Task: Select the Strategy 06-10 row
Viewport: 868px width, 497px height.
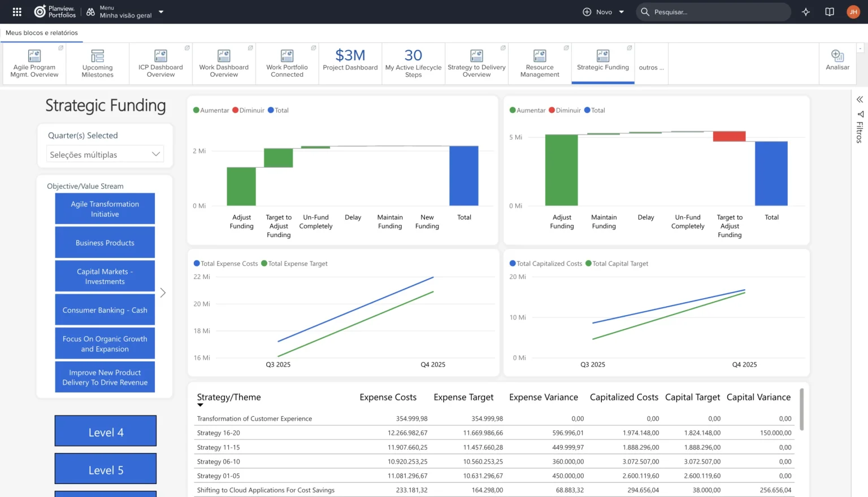Action: point(494,461)
